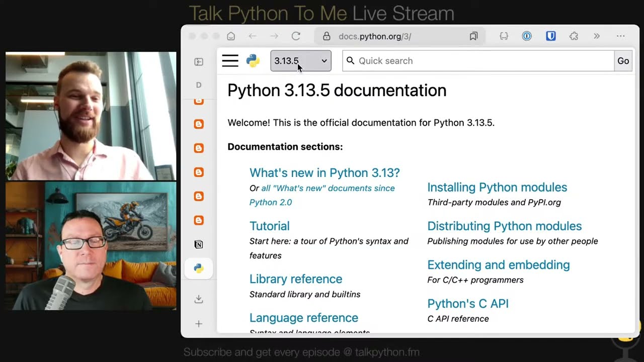Open the hamburger menu on the docs page
The image size is (644, 362).
click(230, 60)
